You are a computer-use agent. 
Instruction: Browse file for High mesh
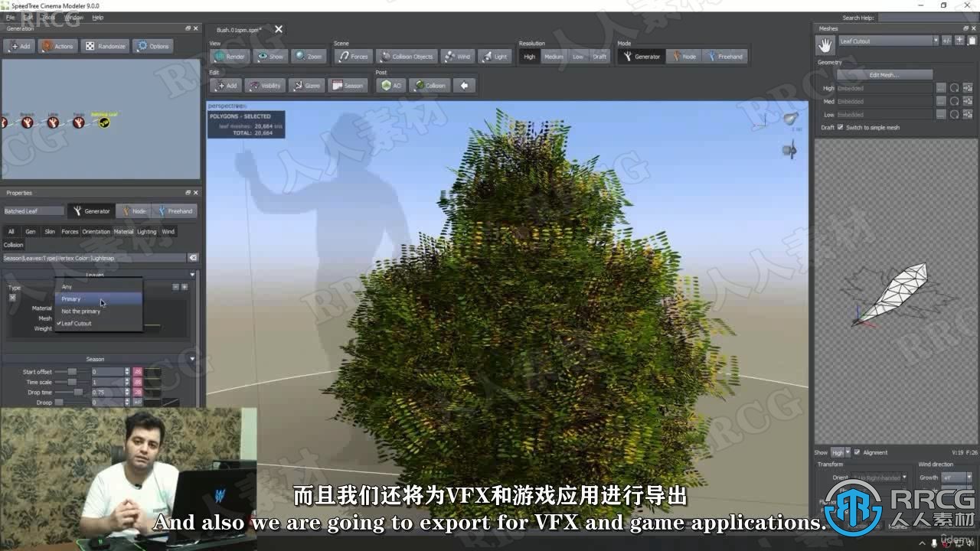[941, 88]
